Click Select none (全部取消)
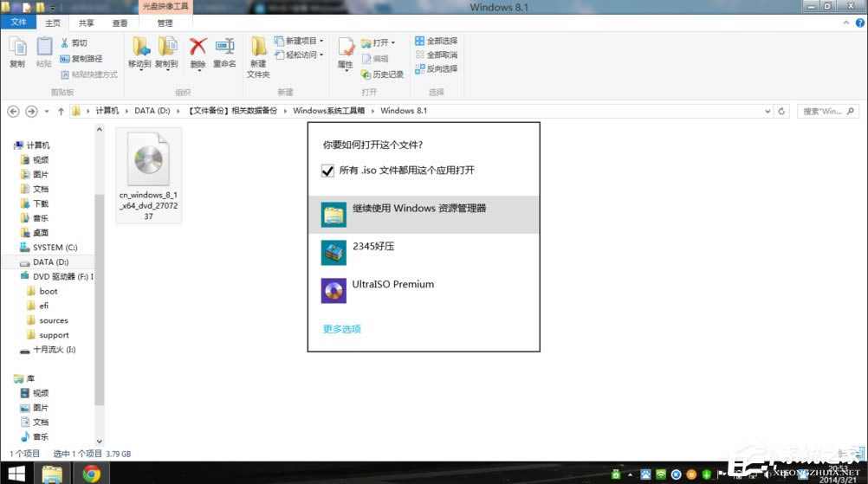868x484 pixels. (x=437, y=55)
